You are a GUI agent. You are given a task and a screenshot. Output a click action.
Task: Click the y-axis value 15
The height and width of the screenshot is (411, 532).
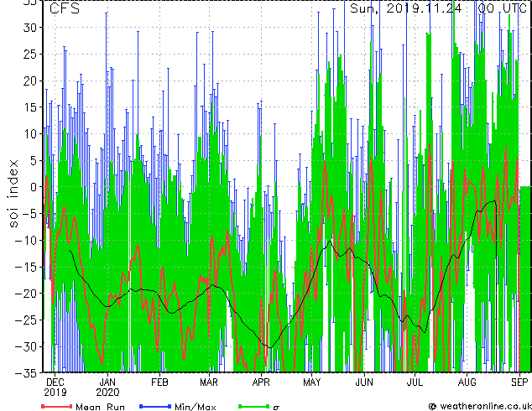point(30,107)
